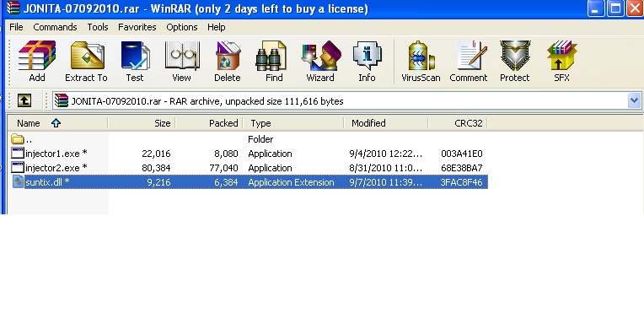Viewport: 644px width, 324px height.
Task: Open the File menu
Action: coord(16,27)
